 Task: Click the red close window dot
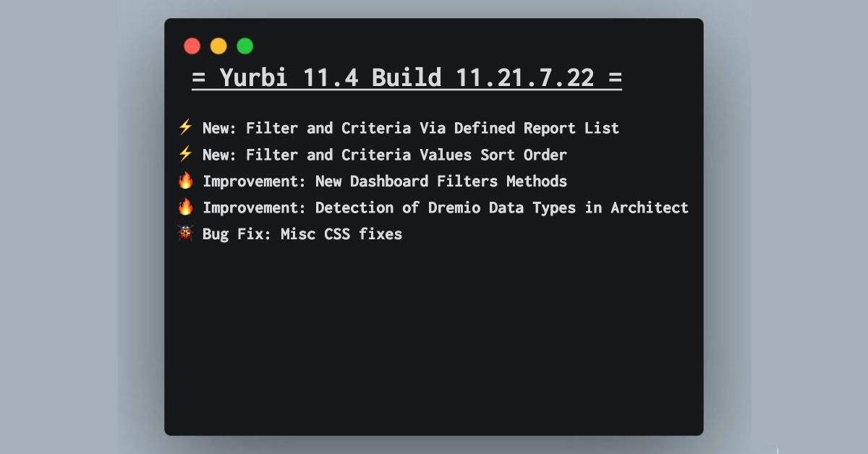tap(192, 46)
